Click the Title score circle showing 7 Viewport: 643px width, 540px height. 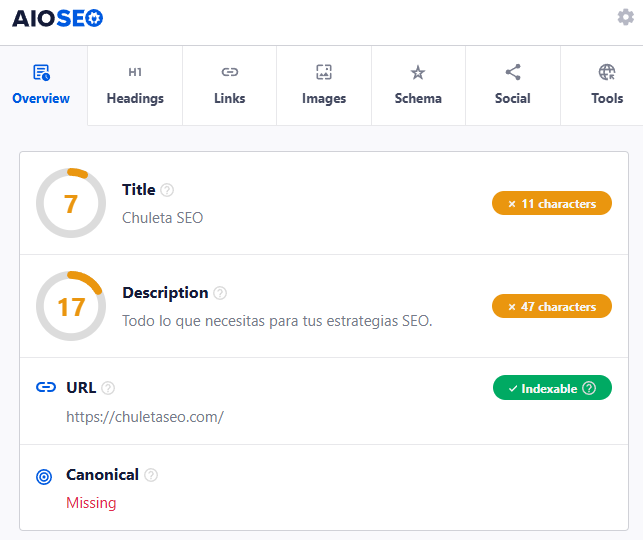tap(71, 203)
